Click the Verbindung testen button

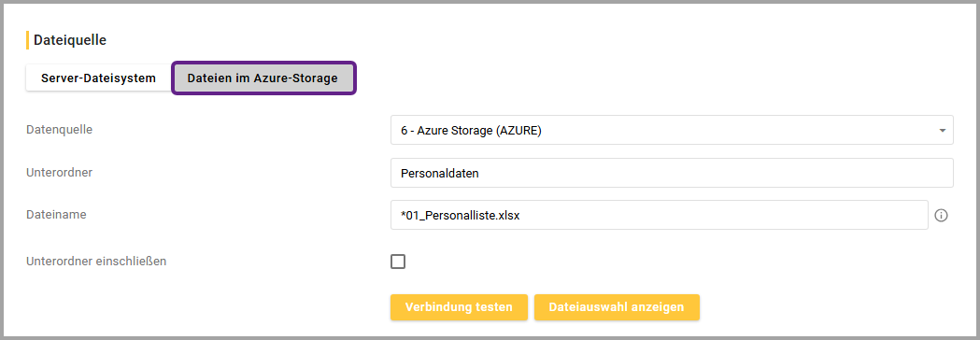[459, 307]
